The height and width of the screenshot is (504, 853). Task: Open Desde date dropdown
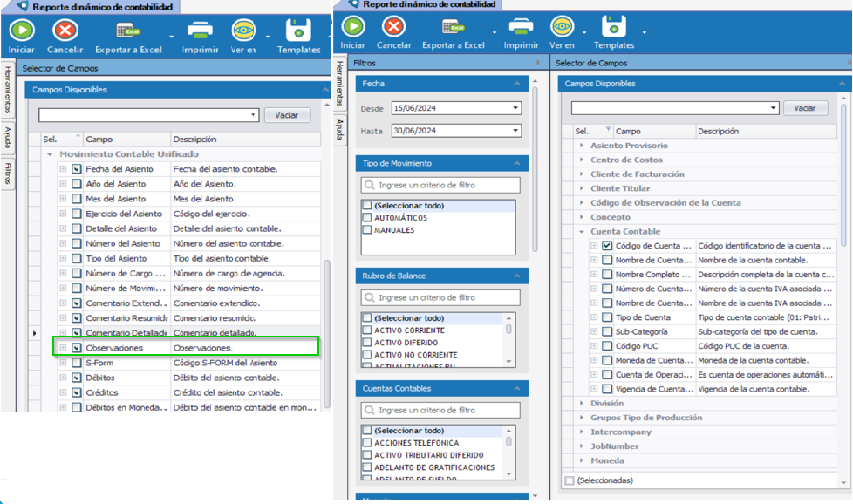[515, 108]
